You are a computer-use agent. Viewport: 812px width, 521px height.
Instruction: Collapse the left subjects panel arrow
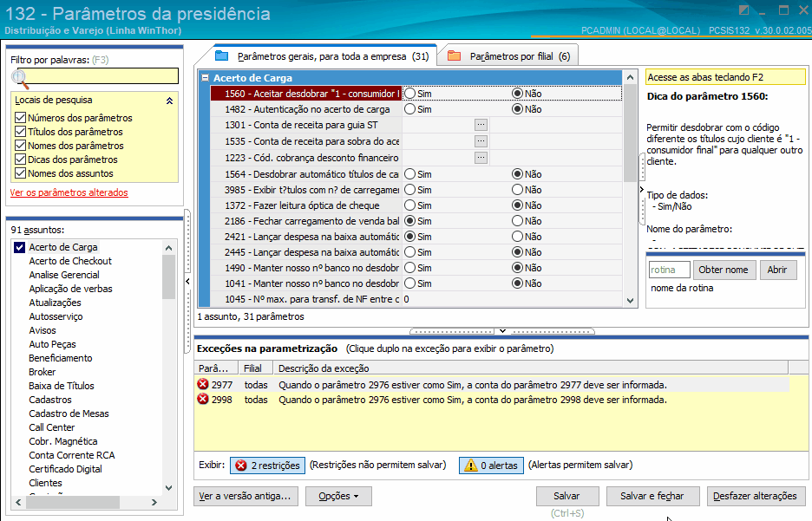187,282
